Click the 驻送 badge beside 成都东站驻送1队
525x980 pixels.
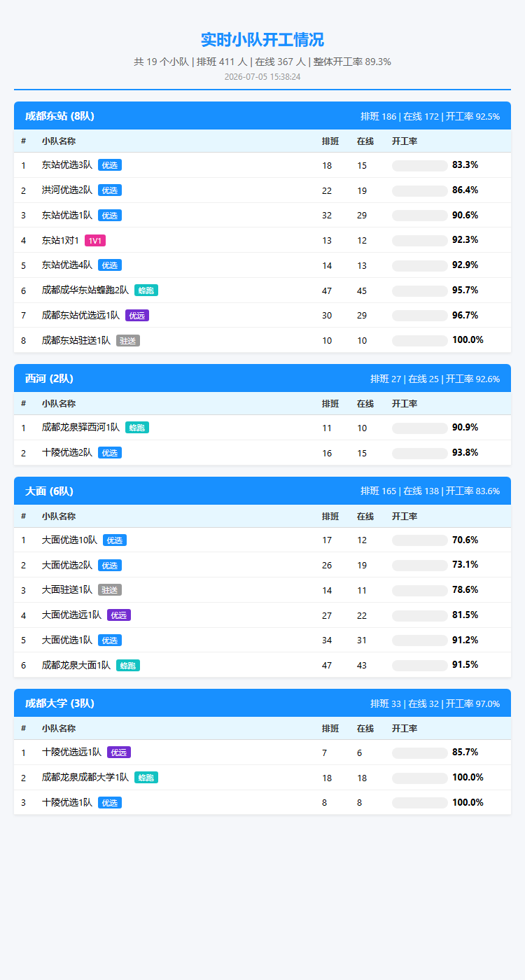click(128, 340)
